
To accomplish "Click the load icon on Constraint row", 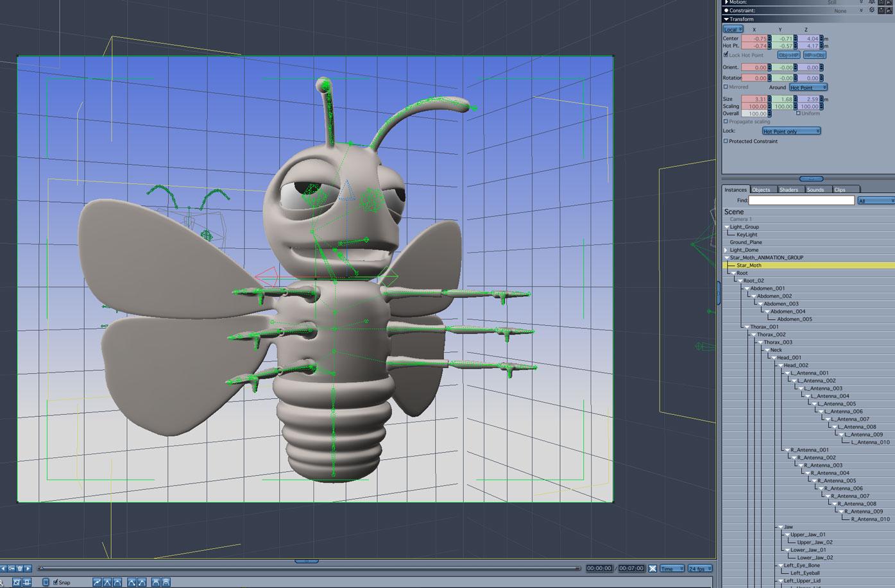I will click(890, 10).
